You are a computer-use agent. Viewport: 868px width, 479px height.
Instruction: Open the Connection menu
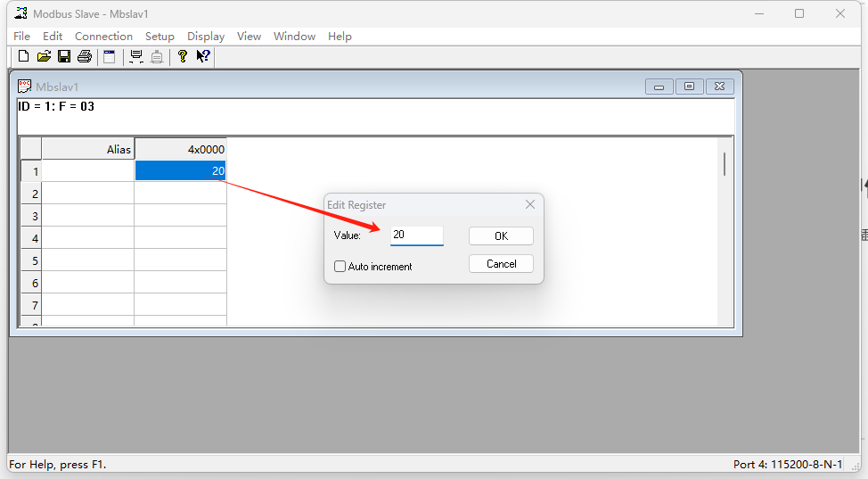[103, 37]
